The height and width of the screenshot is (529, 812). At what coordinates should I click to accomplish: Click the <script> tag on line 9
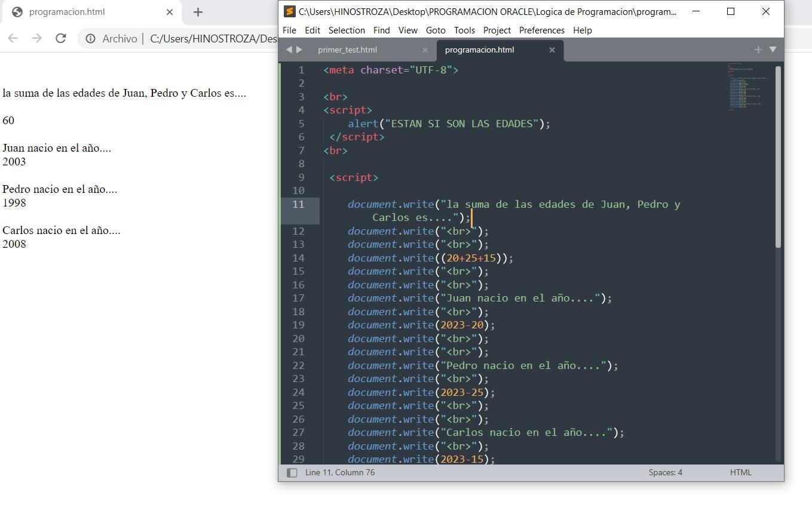[x=354, y=177]
